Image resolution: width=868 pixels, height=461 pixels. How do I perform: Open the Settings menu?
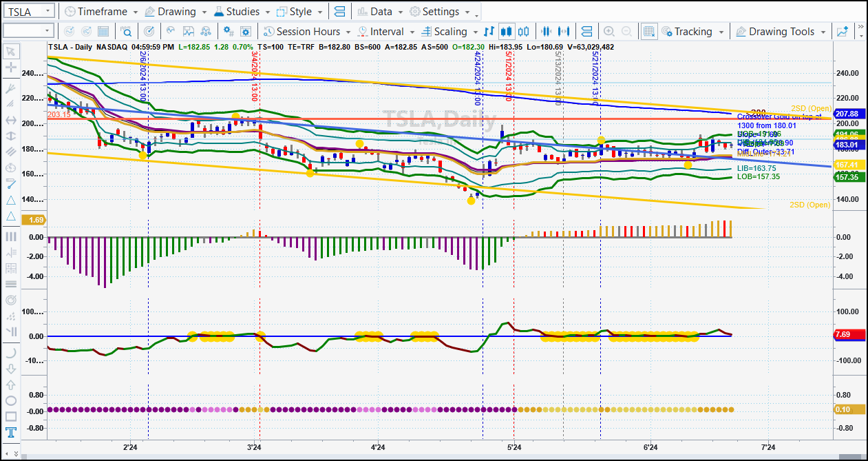(434, 12)
